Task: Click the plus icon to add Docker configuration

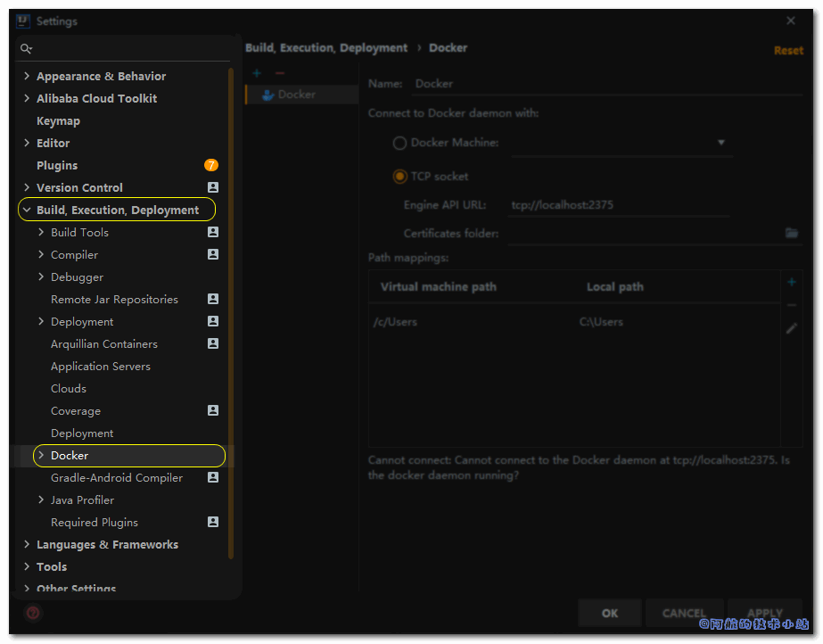Action: [x=257, y=73]
